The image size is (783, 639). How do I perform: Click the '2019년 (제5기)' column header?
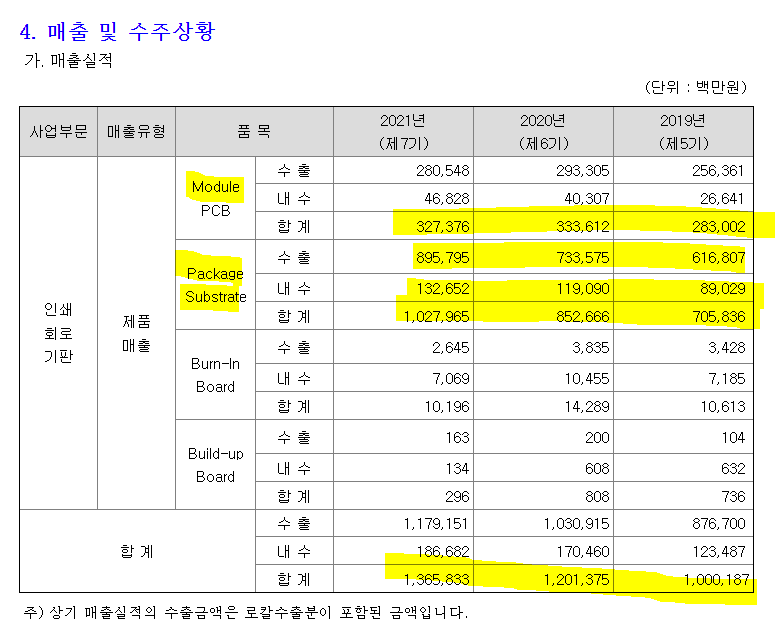(x=683, y=132)
